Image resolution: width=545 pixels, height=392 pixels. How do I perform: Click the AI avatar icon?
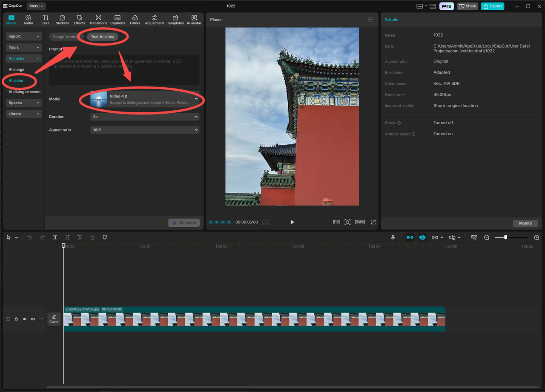[194, 19]
